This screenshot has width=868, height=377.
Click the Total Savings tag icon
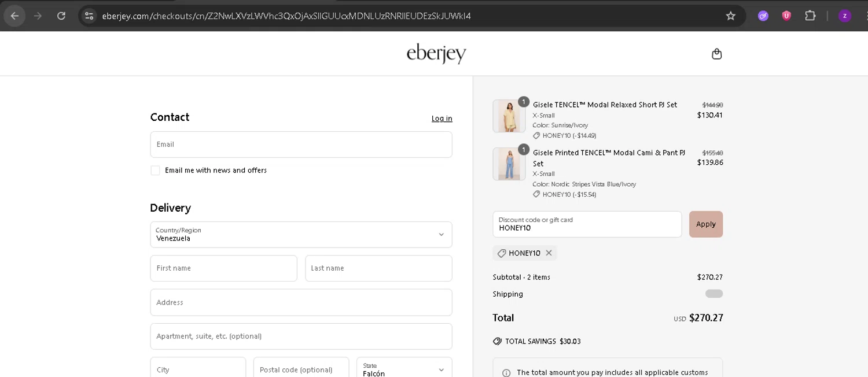[497, 341]
